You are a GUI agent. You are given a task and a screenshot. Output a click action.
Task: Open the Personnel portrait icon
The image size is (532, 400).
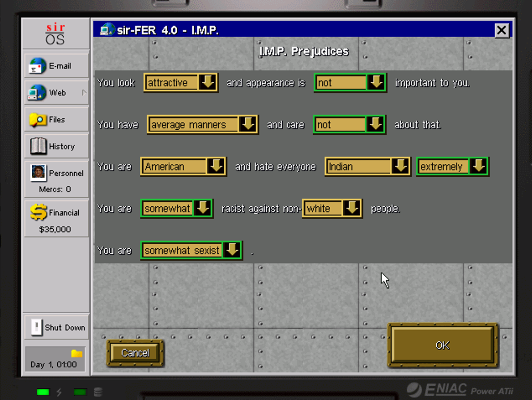click(x=38, y=172)
